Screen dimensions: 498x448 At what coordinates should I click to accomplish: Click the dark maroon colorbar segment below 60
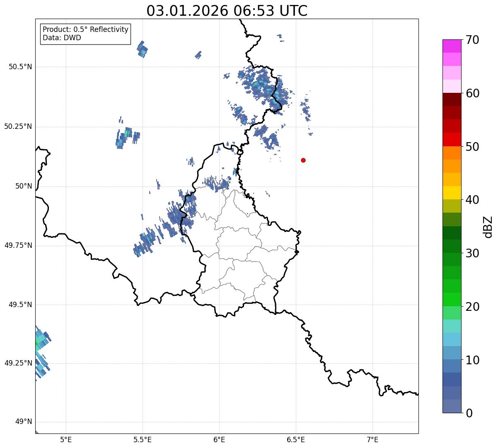(x=452, y=99)
